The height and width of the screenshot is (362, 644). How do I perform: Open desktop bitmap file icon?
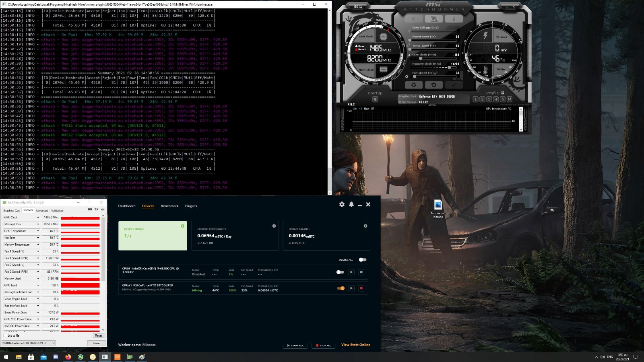tap(438, 209)
